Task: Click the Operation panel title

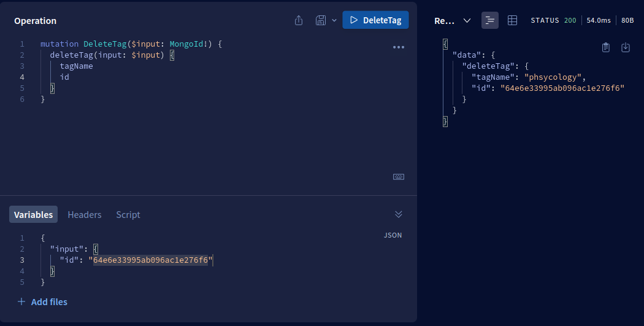Action: click(x=36, y=20)
